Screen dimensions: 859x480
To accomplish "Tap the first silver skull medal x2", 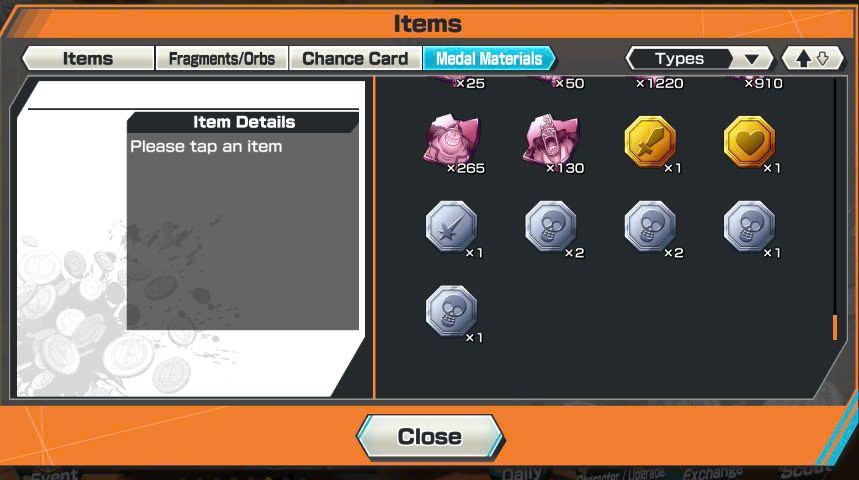I will click(x=551, y=226).
